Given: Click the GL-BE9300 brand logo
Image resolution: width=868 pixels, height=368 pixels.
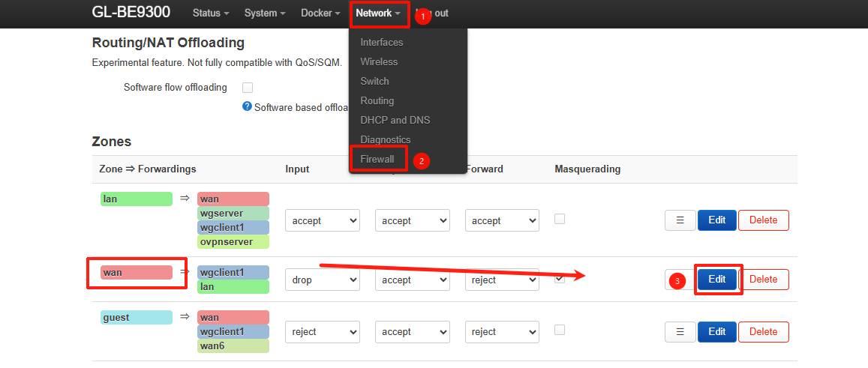Looking at the screenshot, I should pos(131,13).
